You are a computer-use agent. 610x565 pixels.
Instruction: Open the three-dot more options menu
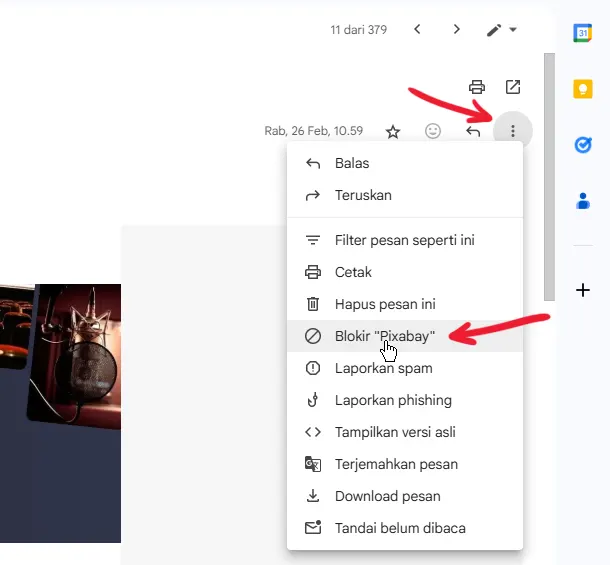[x=513, y=131]
